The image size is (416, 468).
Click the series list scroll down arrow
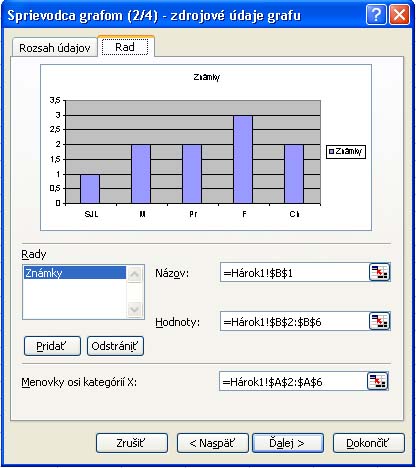tap(134, 310)
